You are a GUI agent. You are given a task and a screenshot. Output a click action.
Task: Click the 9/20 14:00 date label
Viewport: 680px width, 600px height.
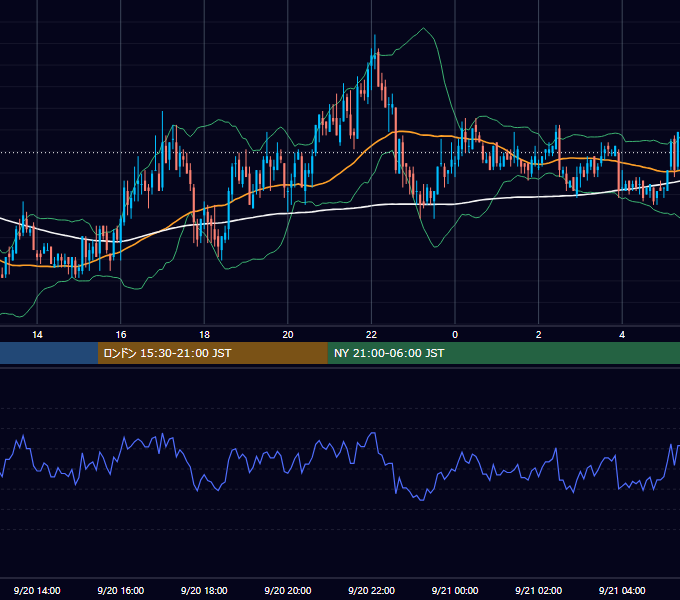click(37, 590)
